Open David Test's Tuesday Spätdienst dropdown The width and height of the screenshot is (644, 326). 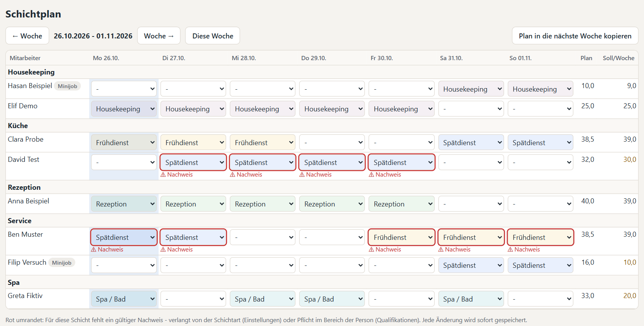pos(193,162)
